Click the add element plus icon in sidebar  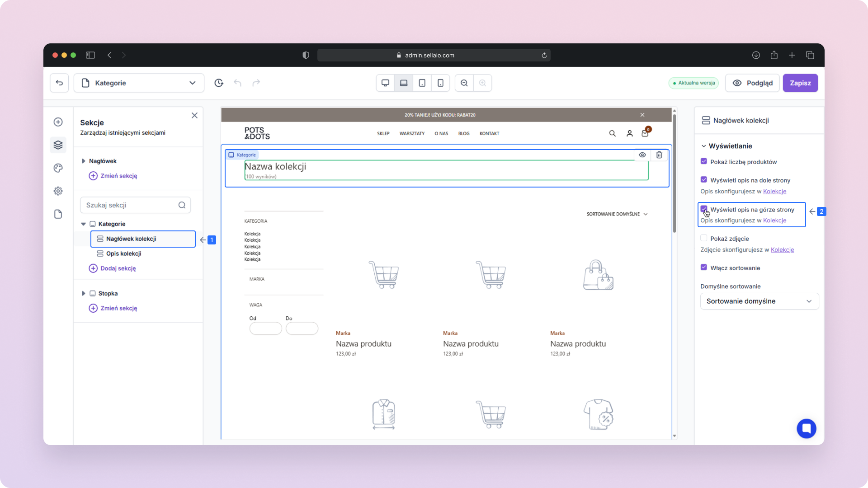tap(58, 122)
